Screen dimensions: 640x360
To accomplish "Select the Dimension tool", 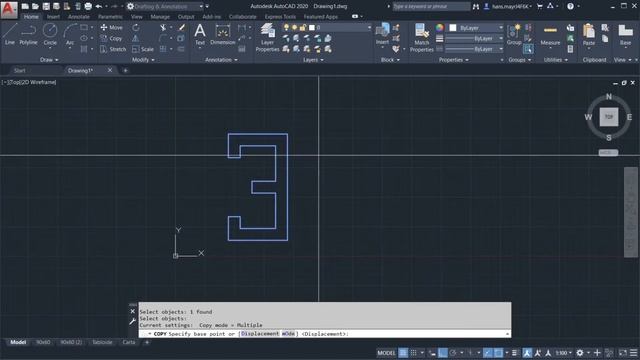I will 222,34.
